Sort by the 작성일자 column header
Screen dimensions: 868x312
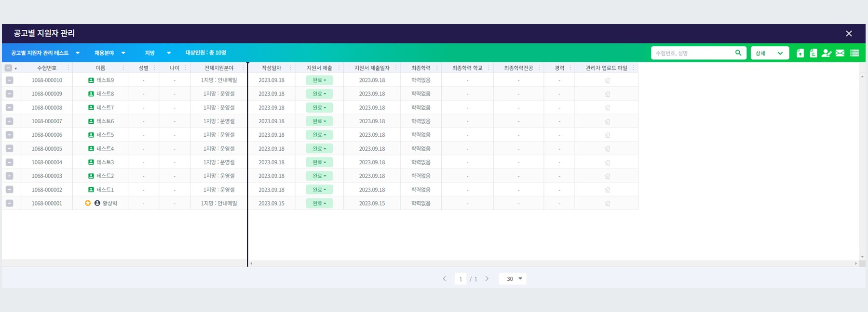[271, 68]
